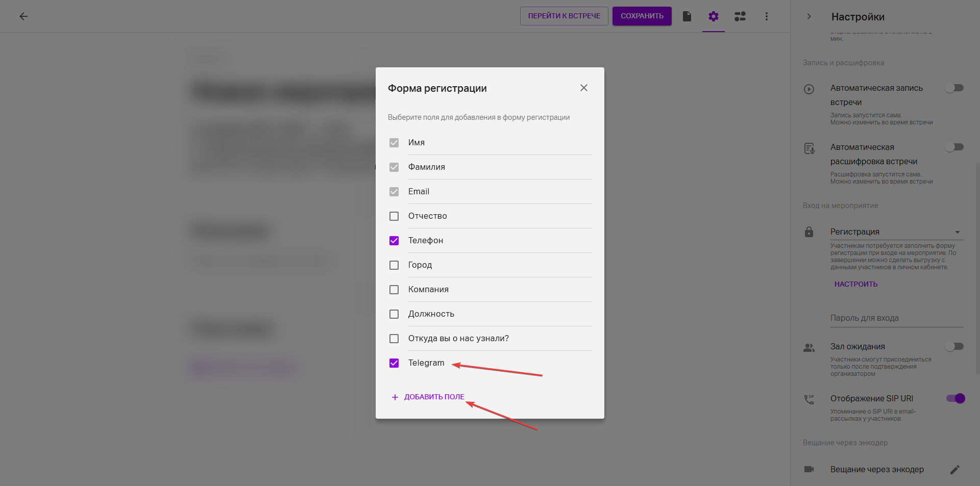Disable the SIP URI display toggle
This screenshot has width=980, height=486.
[955, 398]
